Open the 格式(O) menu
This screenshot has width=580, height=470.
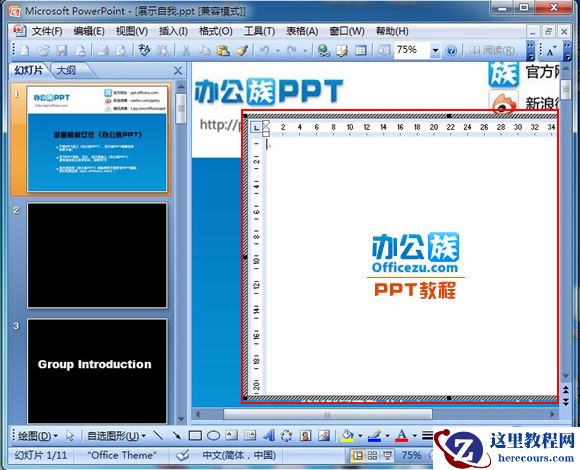pyautogui.click(x=216, y=31)
